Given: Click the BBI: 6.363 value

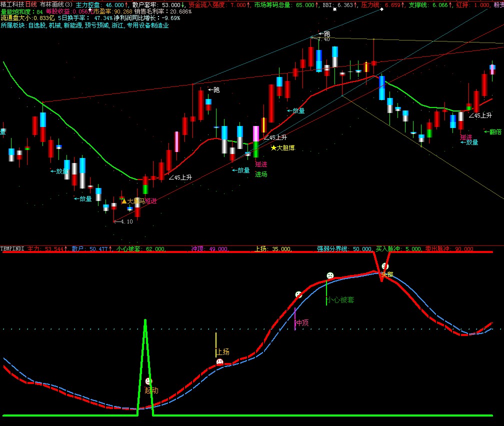Looking at the screenshot, I should 340,5.
